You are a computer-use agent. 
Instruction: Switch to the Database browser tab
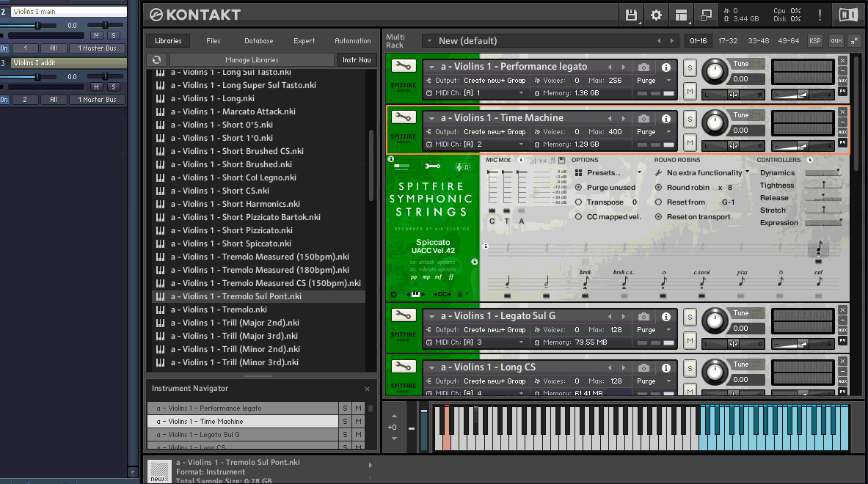point(258,41)
